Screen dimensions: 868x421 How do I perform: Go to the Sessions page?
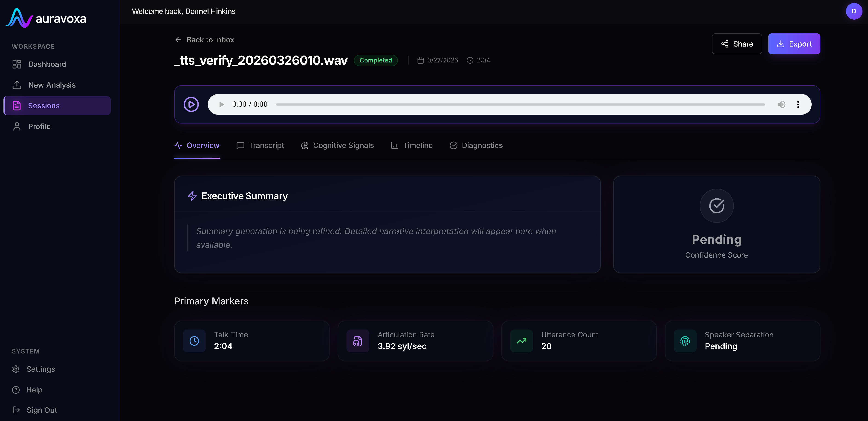(44, 106)
